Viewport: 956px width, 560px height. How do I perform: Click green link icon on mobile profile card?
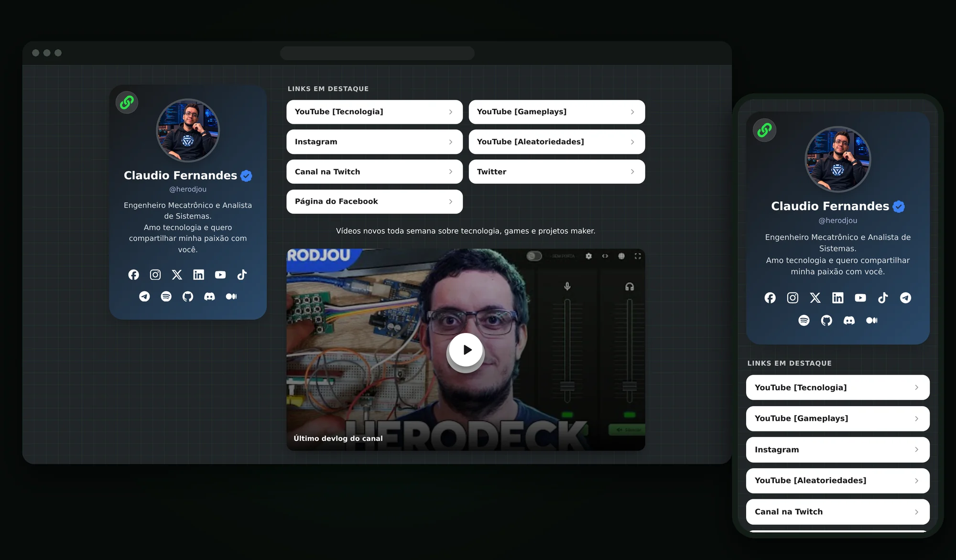coord(764,130)
